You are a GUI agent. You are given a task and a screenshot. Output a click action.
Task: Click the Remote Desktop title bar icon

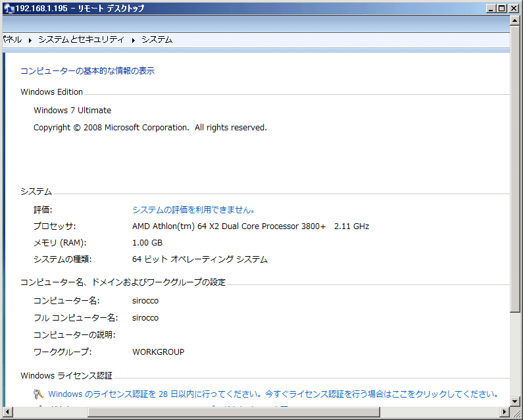[9, 9]
